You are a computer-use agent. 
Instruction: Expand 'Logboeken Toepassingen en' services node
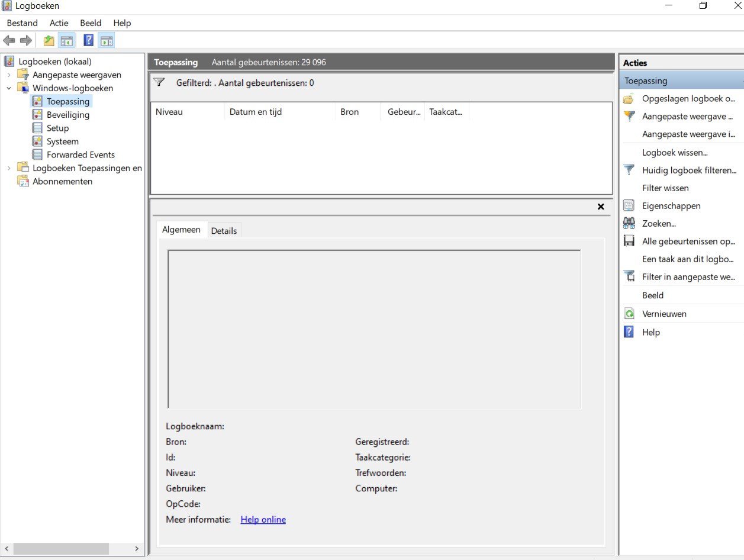(9, 168)
